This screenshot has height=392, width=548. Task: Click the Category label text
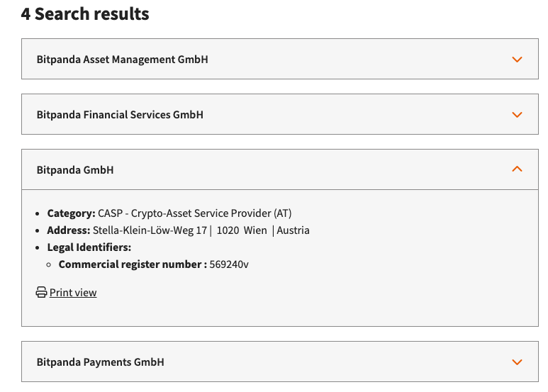point(71,213)
